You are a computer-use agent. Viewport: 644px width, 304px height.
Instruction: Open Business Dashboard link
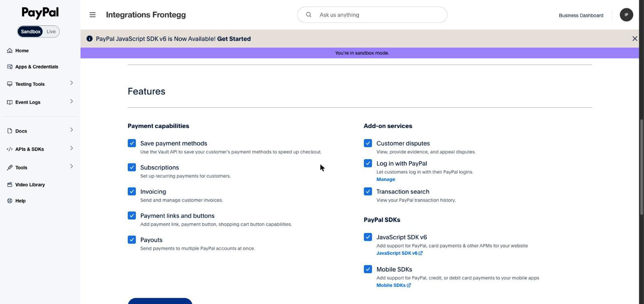581,15
